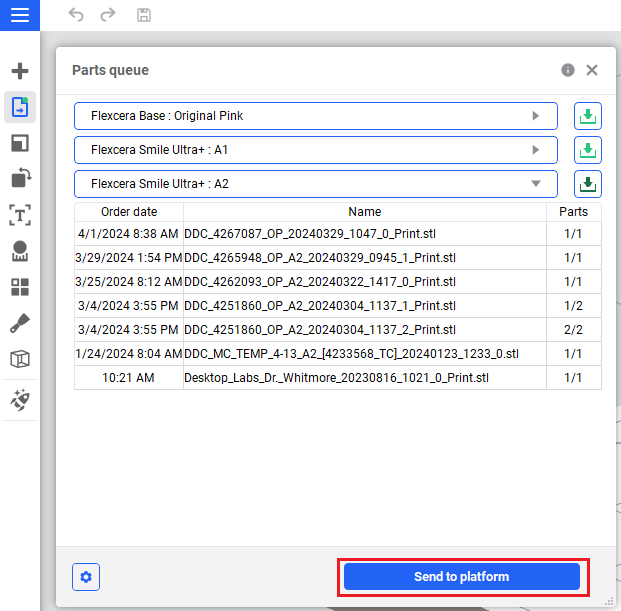Viewport: 621px width, 611px height.
Task: Click the rocket automation icon
Action: point(20,400)
